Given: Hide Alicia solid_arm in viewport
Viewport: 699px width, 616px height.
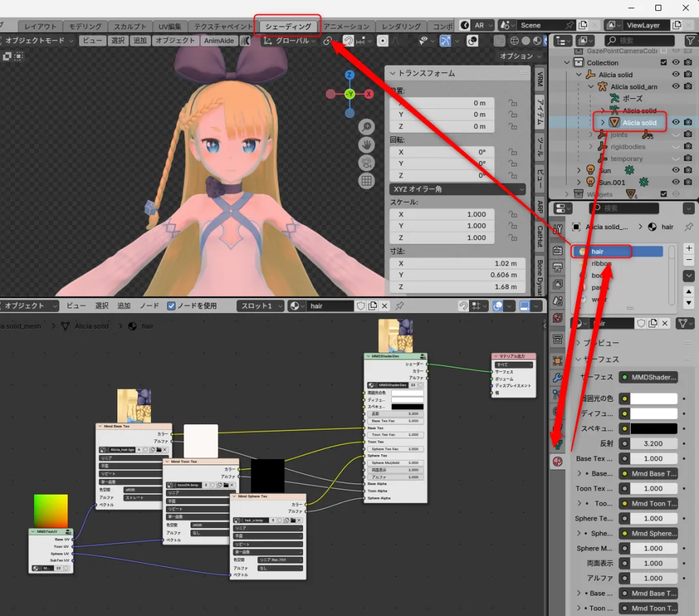Looking at the screenshot, I should tap(676, 87).
